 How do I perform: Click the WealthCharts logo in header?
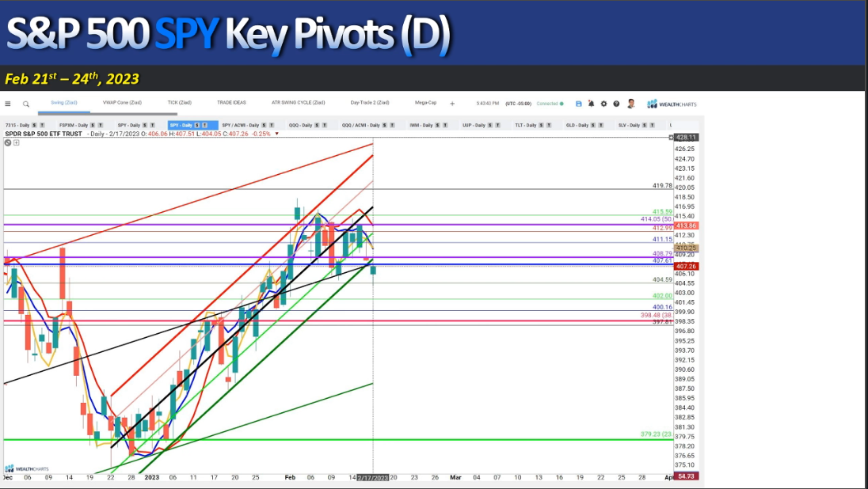[x=672, y=104]
